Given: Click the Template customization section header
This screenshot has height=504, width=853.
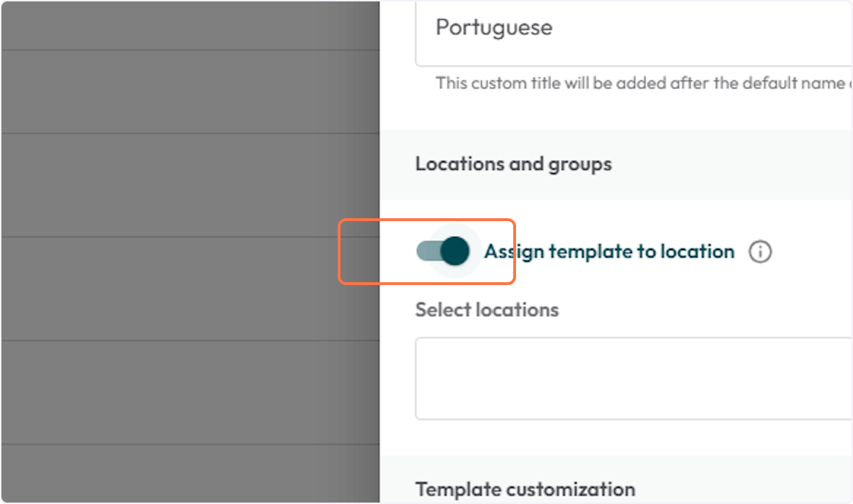Looking at the screenshot, I should click(525, 490).
